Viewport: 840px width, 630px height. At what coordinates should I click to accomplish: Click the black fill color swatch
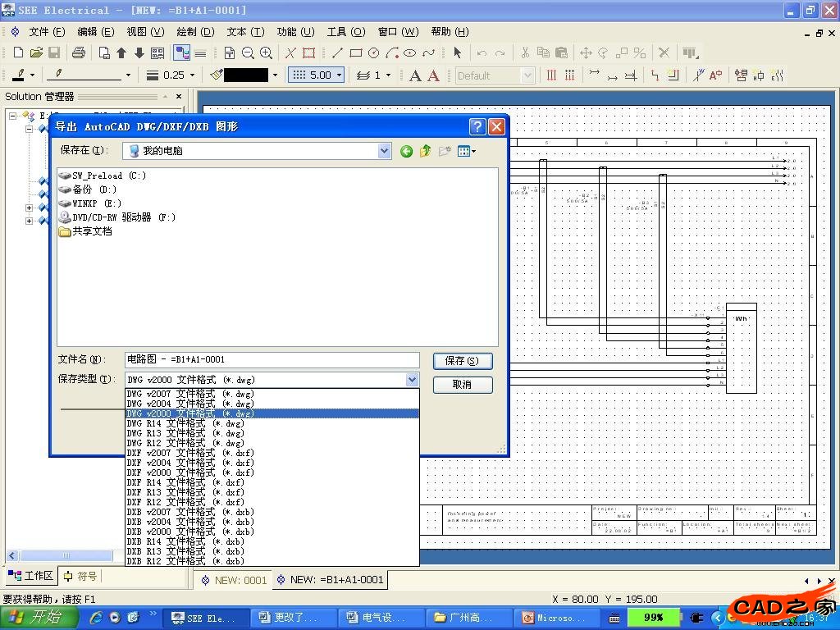(246, 75)
